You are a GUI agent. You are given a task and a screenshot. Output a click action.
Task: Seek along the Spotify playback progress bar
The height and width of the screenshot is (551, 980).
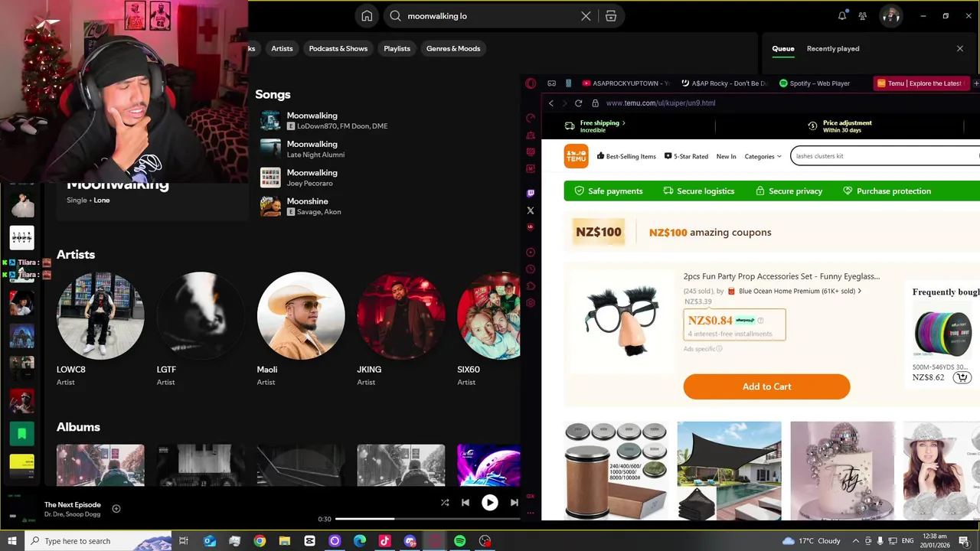pyautogui.click(x=428, y=519)
